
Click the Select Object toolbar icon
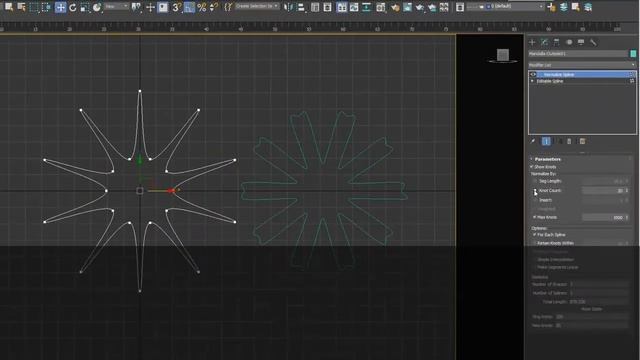click(x=9, y=7)
